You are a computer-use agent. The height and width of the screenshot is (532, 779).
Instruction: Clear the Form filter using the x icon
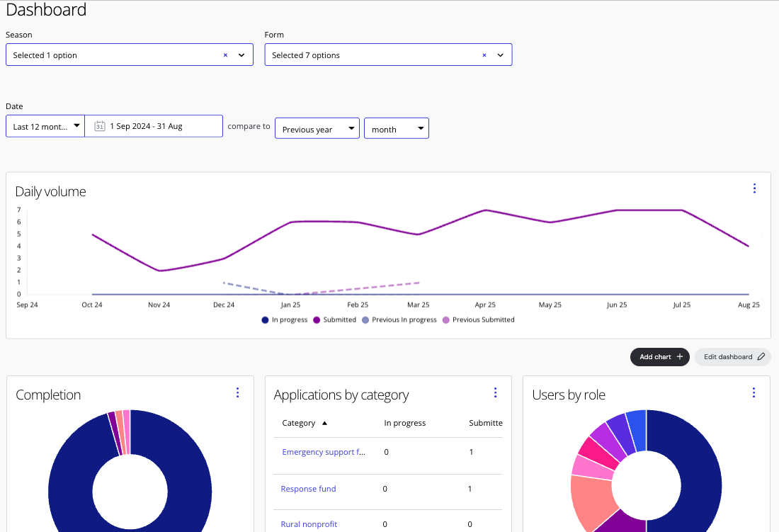coord(484,54)
